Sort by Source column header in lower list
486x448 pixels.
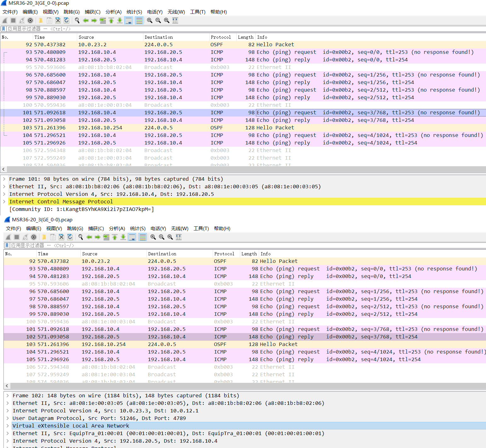click(90, 254)
